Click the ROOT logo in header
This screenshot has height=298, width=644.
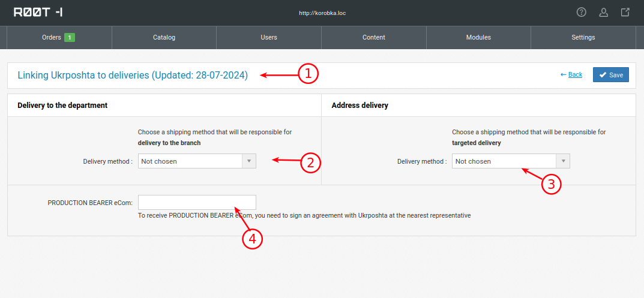click(38, 13)
